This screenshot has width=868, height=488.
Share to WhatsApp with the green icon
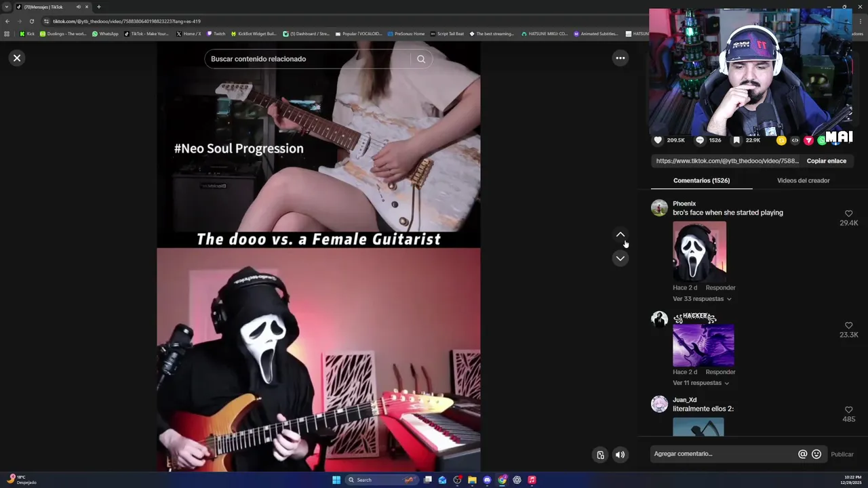point(821,140)
